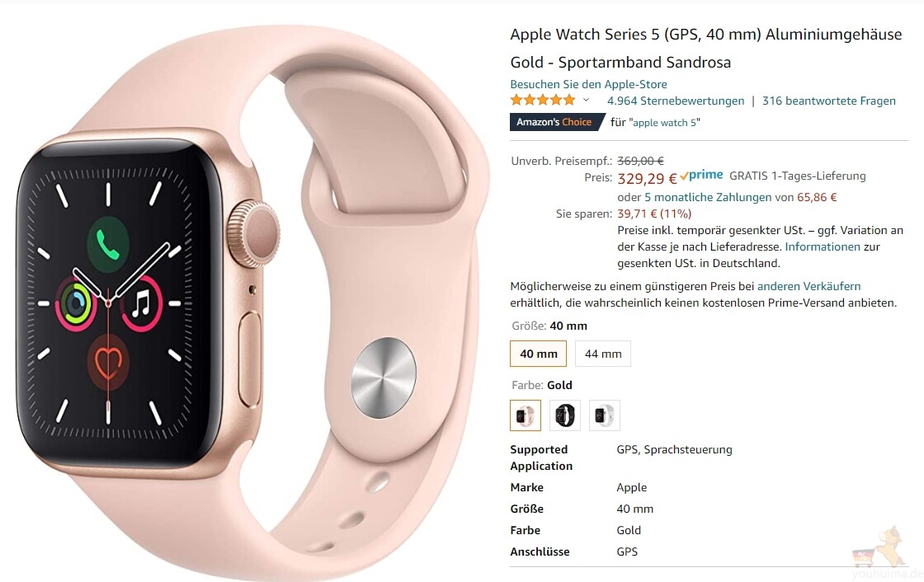The image size is (924, 582).
Task: Click the apple watch 5 search term link
Action: click(x=664, y=123)
